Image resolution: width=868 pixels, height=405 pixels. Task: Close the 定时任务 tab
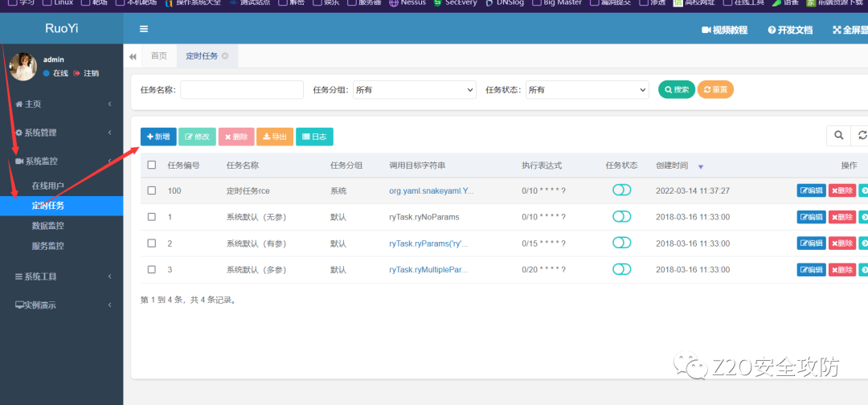point(225,56)
